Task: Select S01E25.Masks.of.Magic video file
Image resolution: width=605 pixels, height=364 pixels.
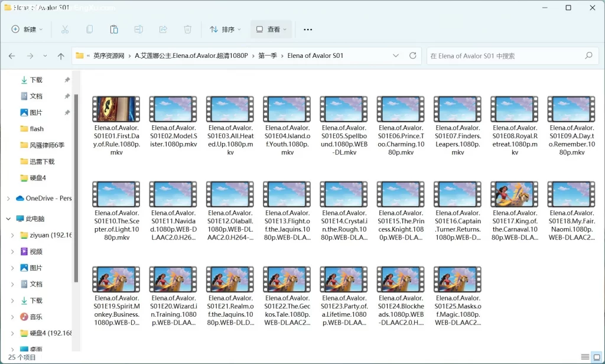Action: point(458,296)
